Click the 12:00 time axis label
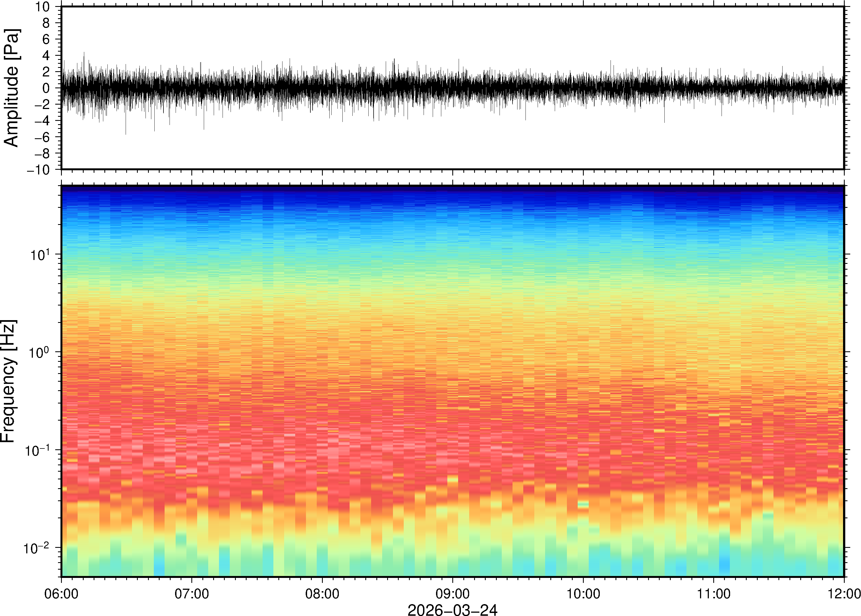The width and height of the screenshot is (861, 616). click(844, 594)
